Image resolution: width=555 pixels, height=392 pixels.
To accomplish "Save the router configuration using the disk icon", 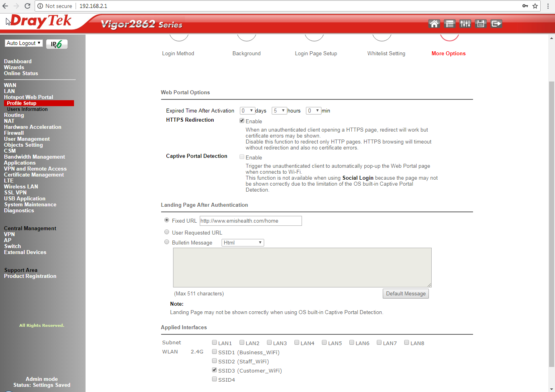I will [480, 23].
